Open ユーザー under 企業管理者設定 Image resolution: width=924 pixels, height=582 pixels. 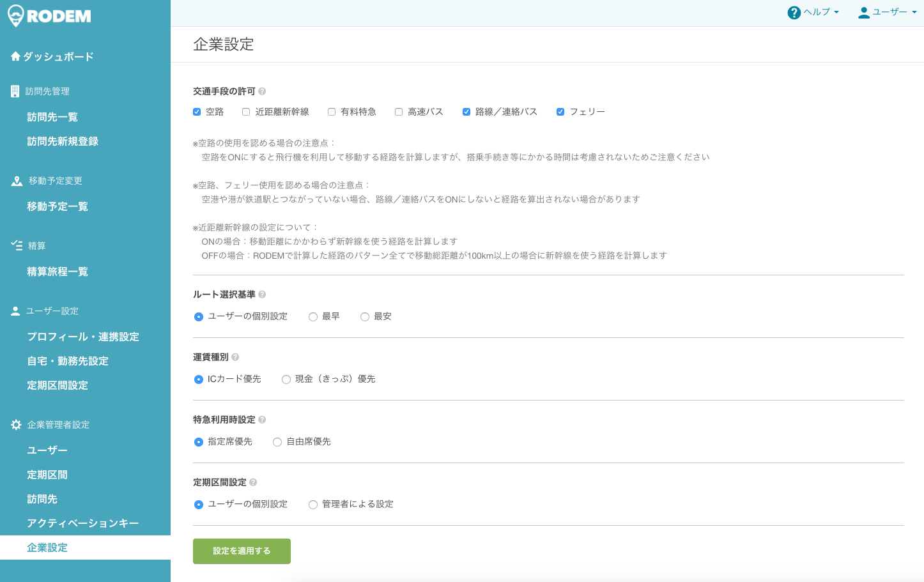pos(47,450)
